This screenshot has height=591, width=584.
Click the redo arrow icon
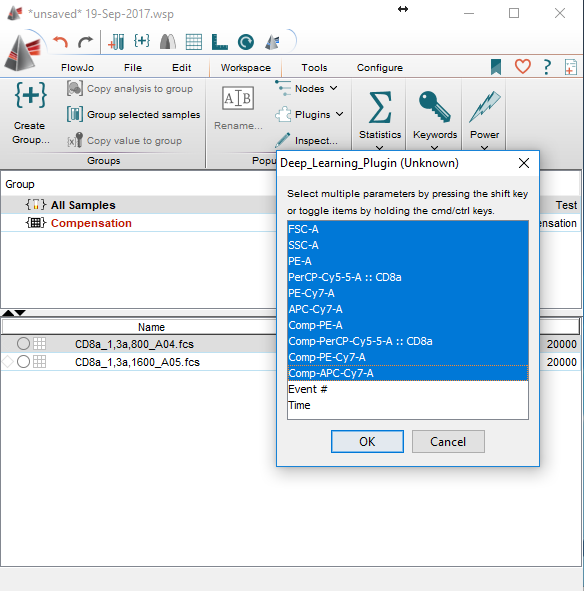point(85,42)
